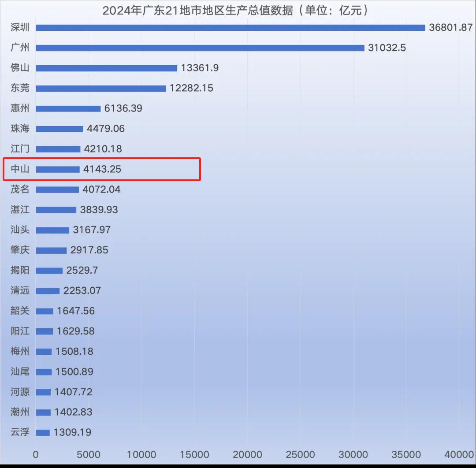The width and height of the screenshot is (476, 468).
Task: Click the value 4210.18
Action: 103,149
